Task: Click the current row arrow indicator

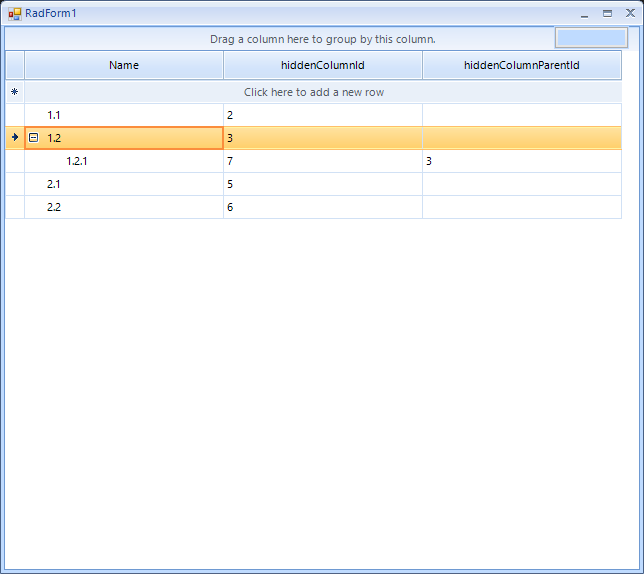Action: (14, 137)
